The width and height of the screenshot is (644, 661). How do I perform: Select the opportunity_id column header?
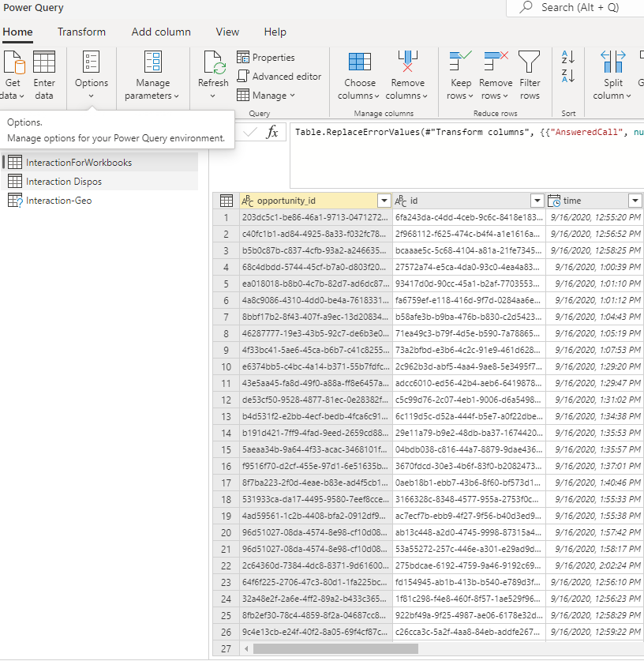coord(316,201)
